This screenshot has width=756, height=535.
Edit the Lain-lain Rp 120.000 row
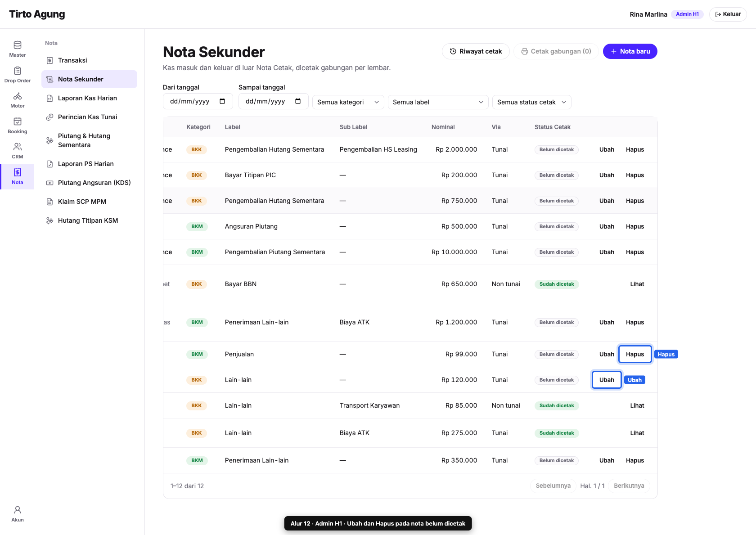[607, 380]
